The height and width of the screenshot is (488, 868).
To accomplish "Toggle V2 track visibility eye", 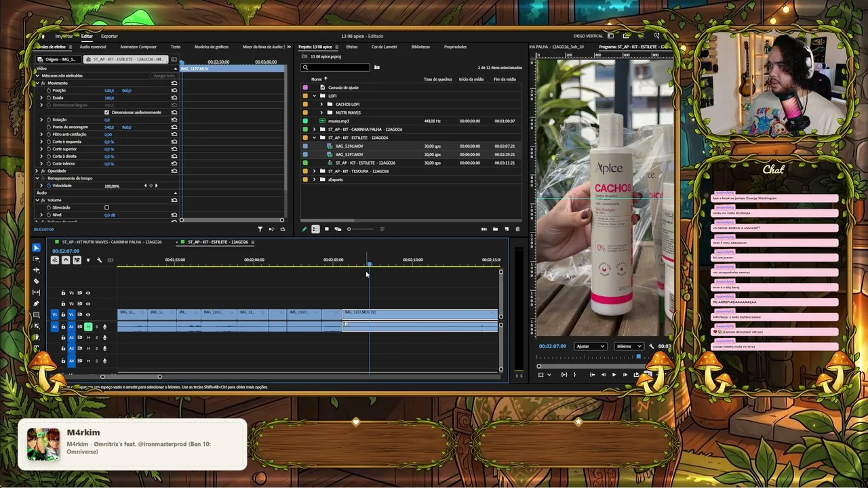I will (87, 304).
